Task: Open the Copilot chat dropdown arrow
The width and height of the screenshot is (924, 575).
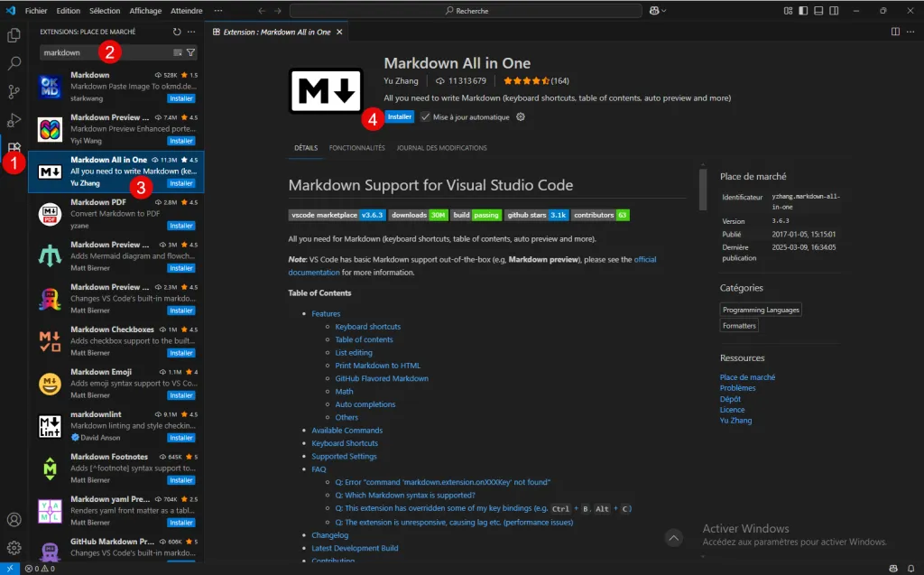Action: pos(665,11)
